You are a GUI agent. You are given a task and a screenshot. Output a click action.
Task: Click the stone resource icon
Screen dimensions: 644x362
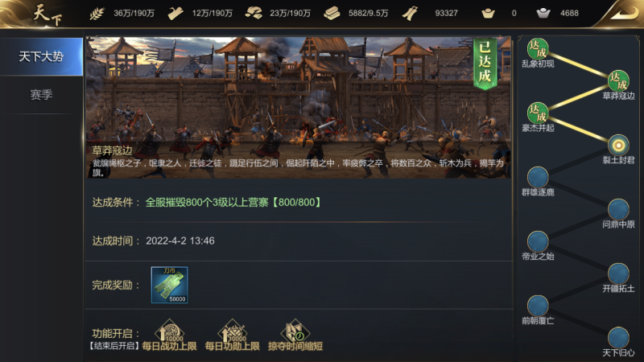[x=254, y=14]
